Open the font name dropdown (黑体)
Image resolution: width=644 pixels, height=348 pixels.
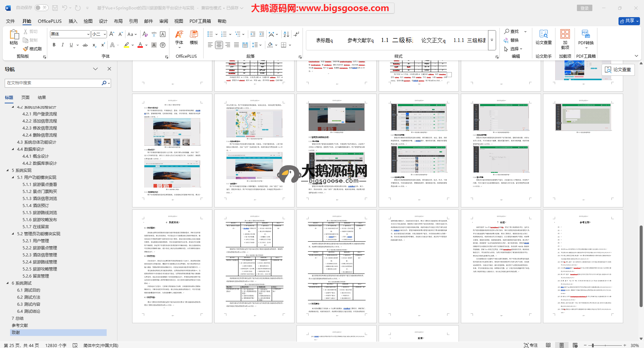(x=88, y=34)
